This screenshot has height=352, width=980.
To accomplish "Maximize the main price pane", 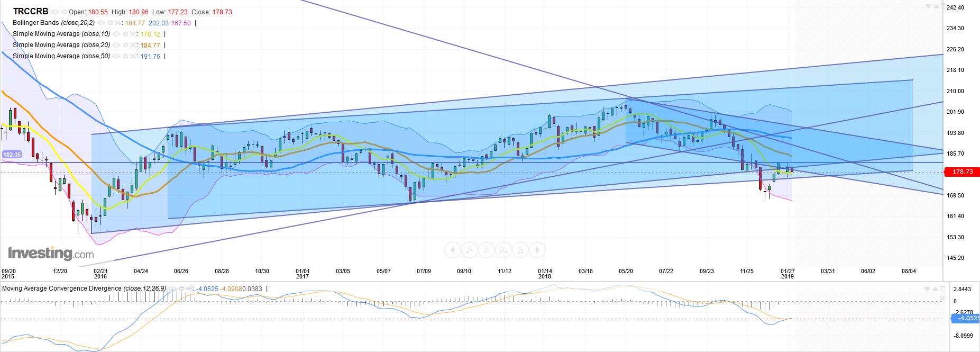I will (944, 6).
